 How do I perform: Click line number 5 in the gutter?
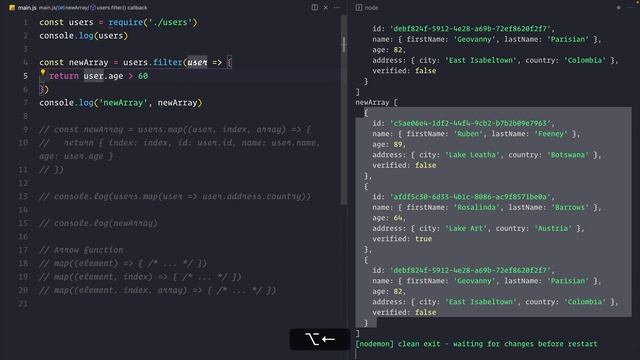[x=25, y=76]
